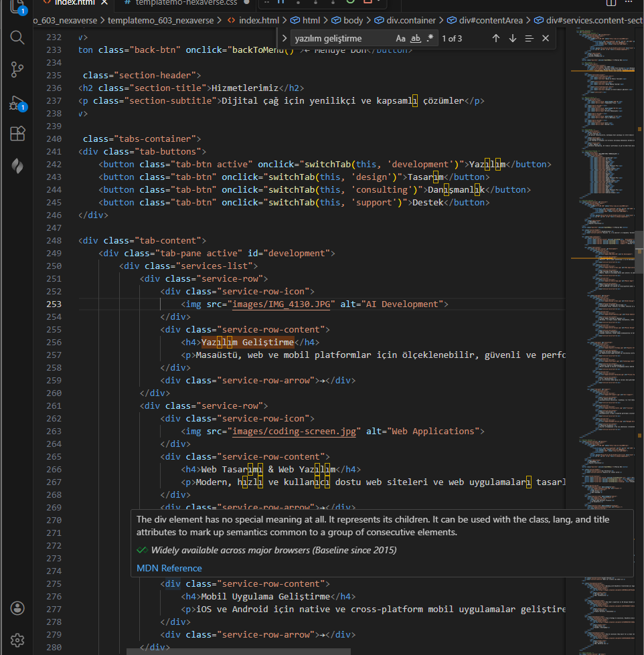This screenshot has height=655, width=644.
Task: Open the Accounts menu icon
Action: pyautogui.click(x=17, y=608)
